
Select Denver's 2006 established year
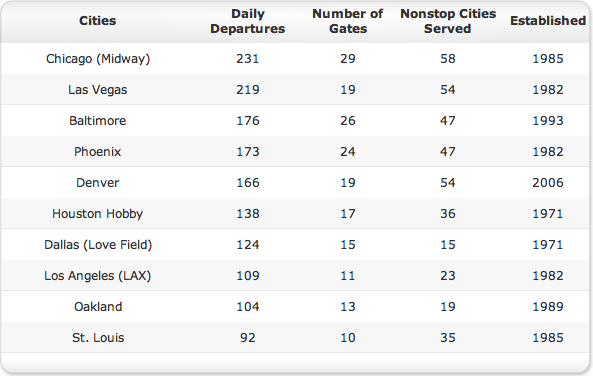point(548,183)
